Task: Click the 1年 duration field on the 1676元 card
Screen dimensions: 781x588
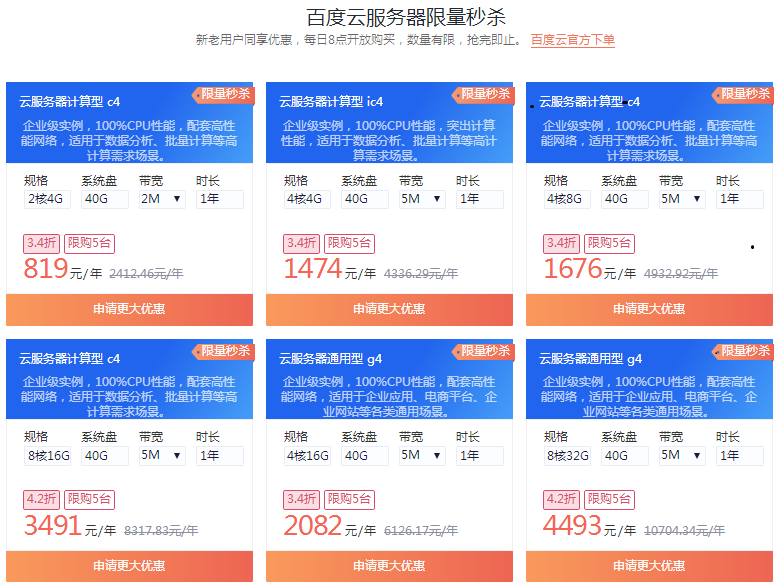Action: coord(740,199)
